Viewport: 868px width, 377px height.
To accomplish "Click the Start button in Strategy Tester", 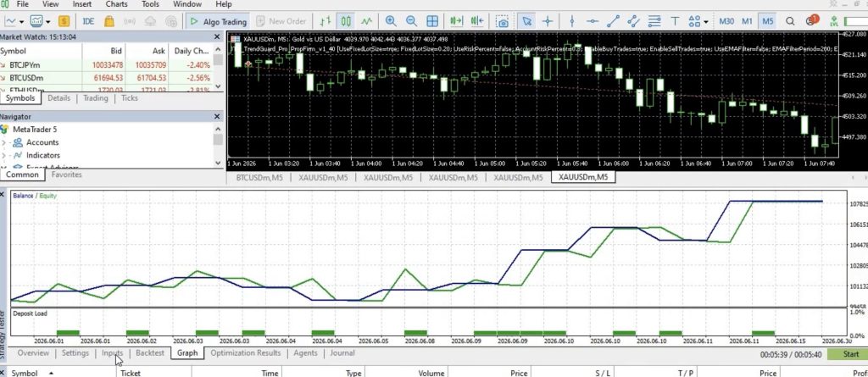I will click(x=848, y=354).
